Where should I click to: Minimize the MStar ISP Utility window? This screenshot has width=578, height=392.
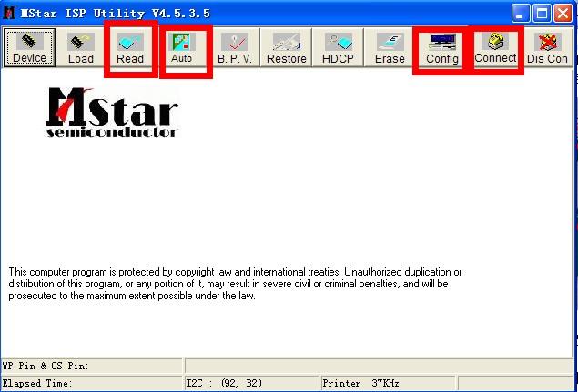pos(521,14)
